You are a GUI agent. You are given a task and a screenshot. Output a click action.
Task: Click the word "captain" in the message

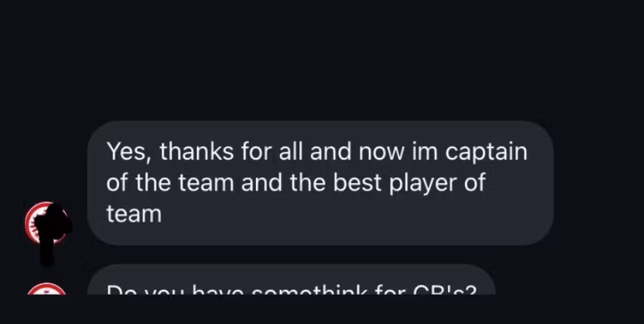(x=486, y=152)
